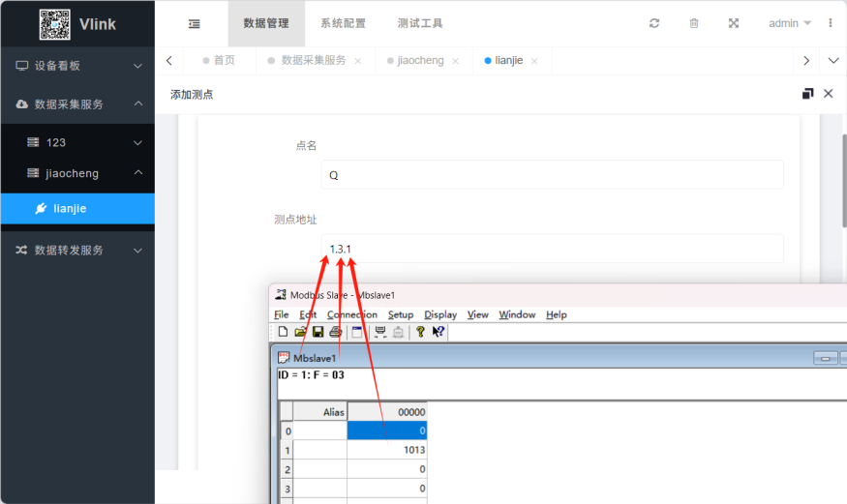This screenshot has height=504, width=847.
Task: Close the jiaocheng page tab
Action: pos(455,61)
